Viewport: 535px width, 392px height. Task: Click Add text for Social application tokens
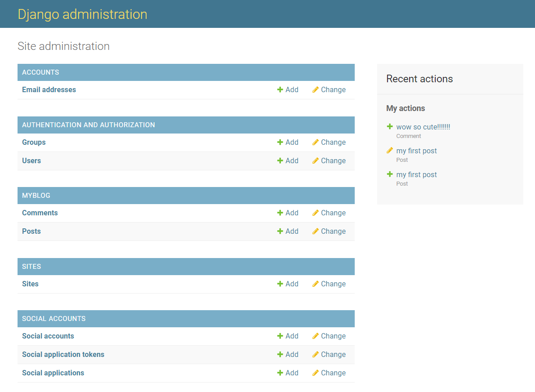coord(292,355)
